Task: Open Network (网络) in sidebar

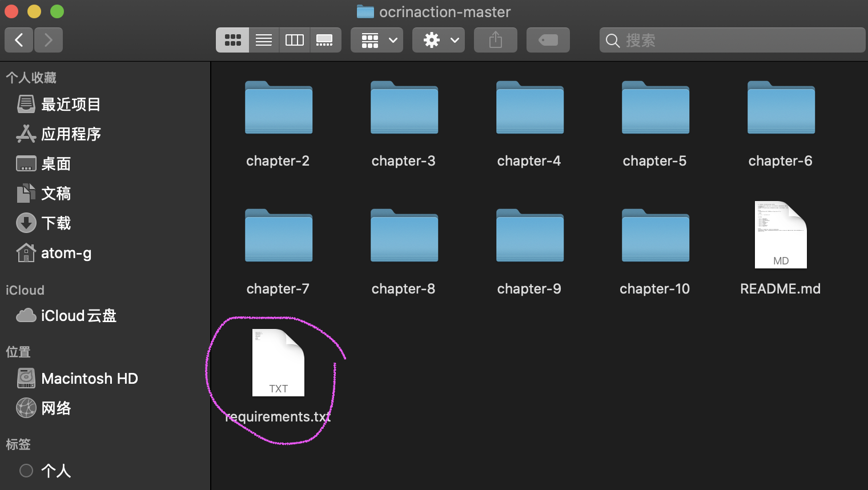Action: tap(44, 408)
